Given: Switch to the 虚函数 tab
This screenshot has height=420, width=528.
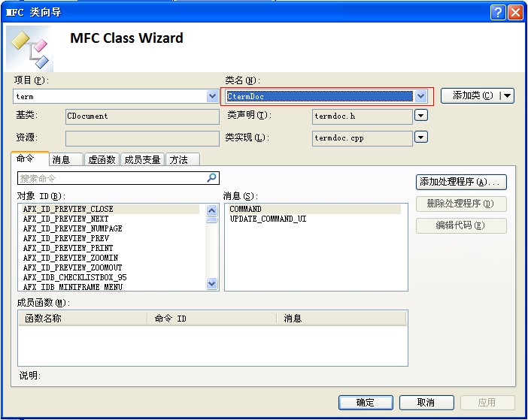Looking at the screenshot, I should click(102, 159).
